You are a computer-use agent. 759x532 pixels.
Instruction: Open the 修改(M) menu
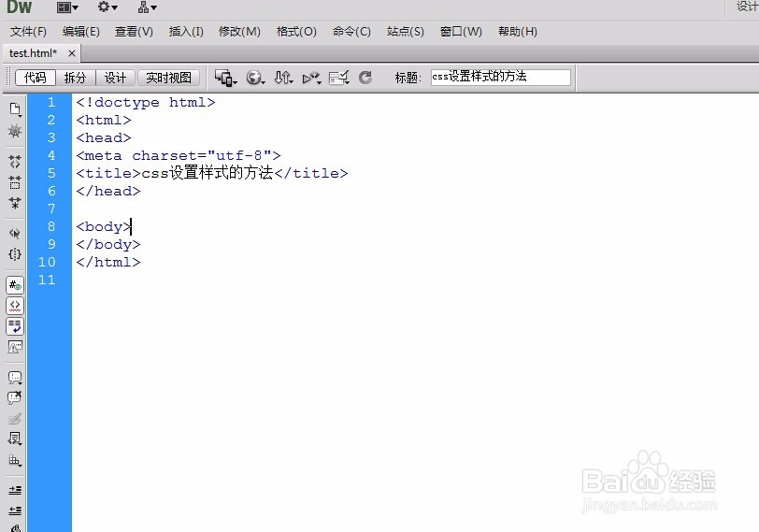(239, 32)
